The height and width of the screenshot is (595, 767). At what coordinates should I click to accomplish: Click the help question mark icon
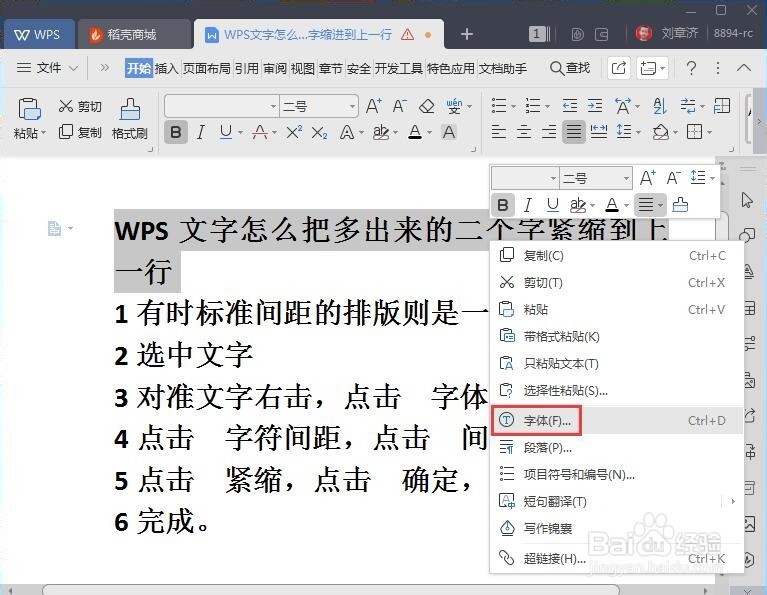[691, 68]
